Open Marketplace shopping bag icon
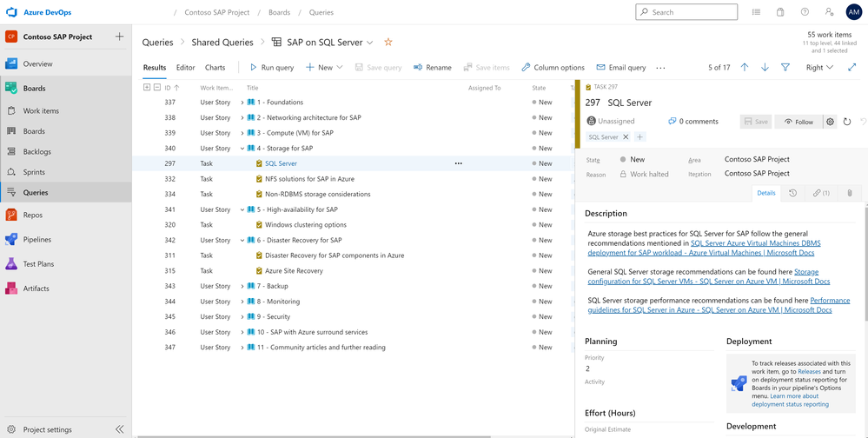Image resolution: width=868 pixels, height=438 pixels. 780,11
